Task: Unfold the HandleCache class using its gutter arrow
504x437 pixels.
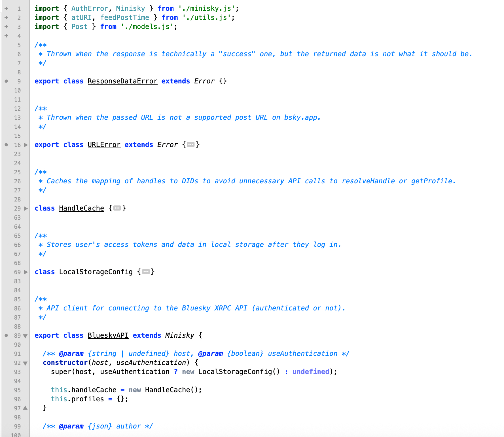Action: pos(26,209)
